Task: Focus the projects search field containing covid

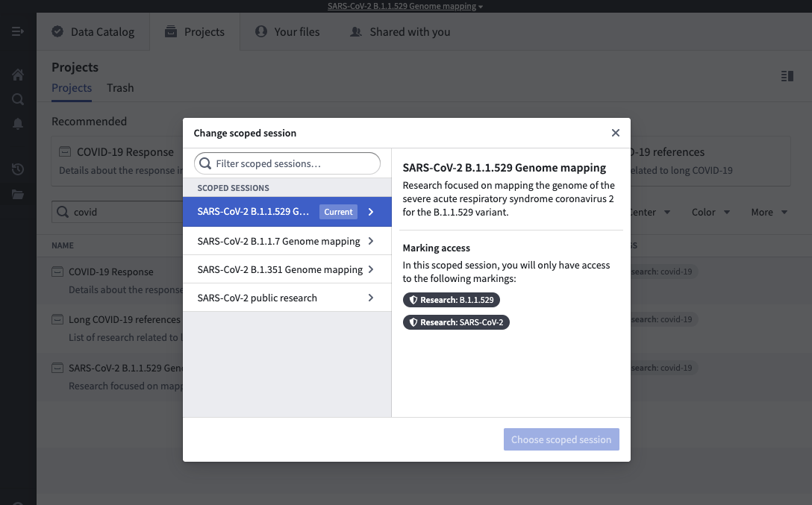Action: (x=117, y=212)
